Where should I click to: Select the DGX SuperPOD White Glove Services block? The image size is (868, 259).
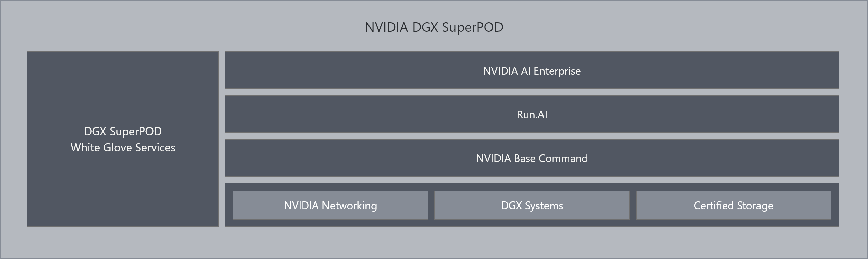coord(123,139)
